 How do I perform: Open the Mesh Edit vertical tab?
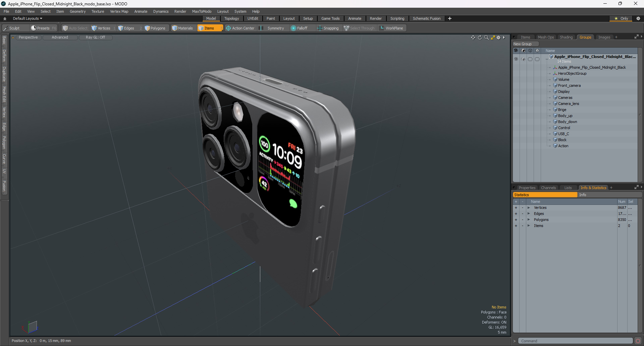pos(4,95)
